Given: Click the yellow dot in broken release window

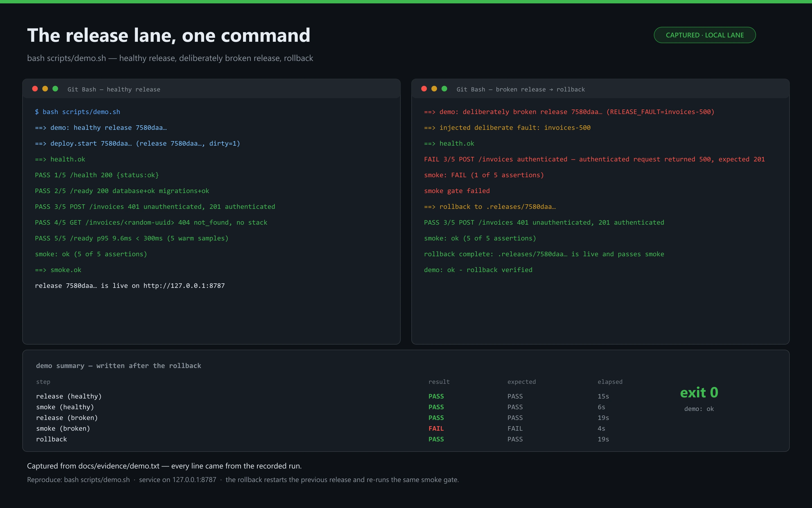Looking at the screenshot, I should pos(434,89).
